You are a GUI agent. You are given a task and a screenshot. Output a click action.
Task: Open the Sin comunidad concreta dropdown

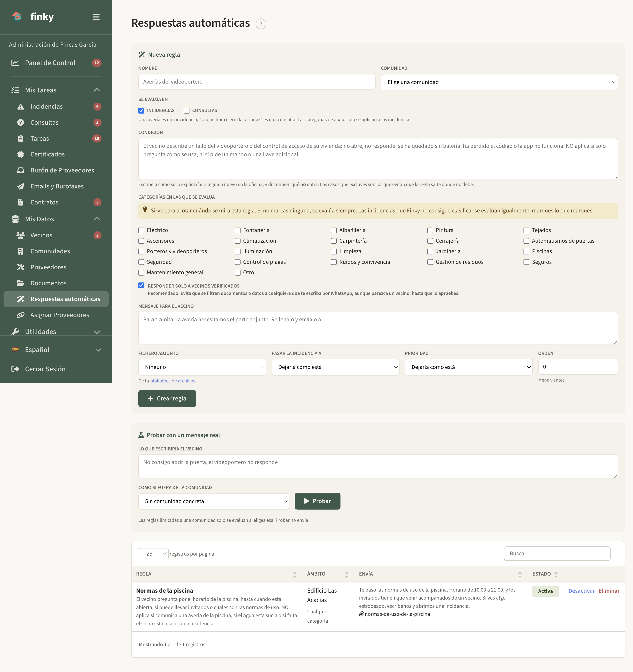(x=213, y=501)
